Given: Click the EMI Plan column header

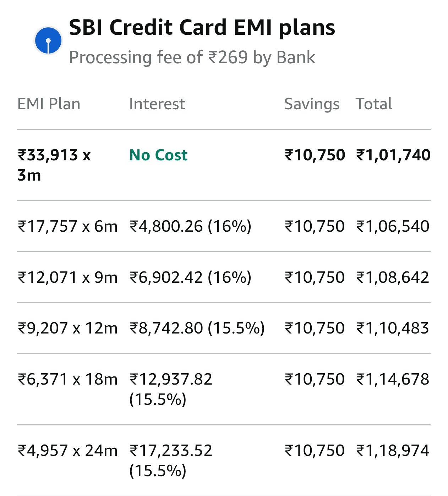Looking at the screenshot, I should pos(49,104).
